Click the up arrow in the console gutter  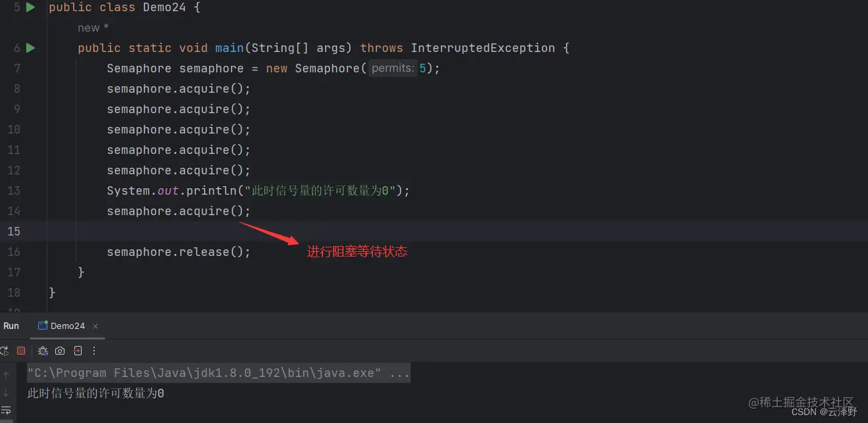pos(6,375)
